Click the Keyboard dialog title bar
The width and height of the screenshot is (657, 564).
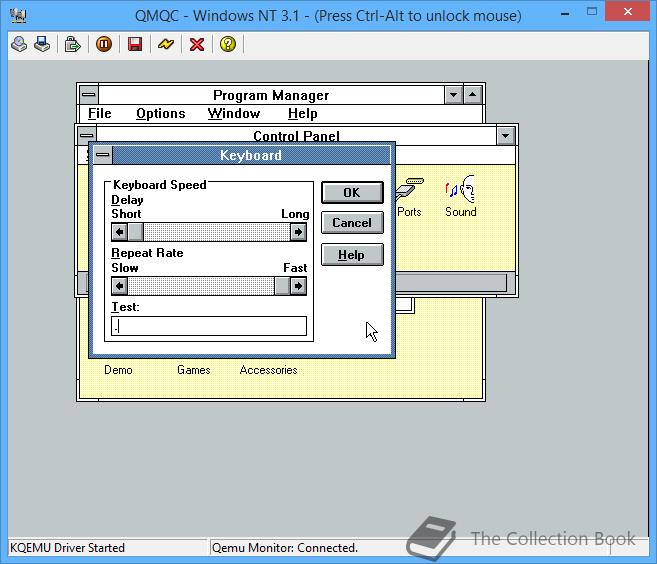251,155
